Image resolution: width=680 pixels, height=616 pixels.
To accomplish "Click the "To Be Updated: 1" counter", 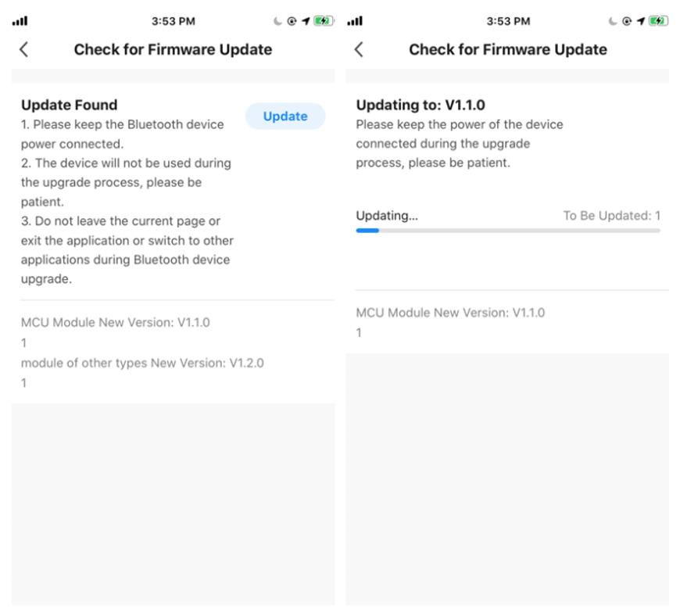I will pos(611,216).
